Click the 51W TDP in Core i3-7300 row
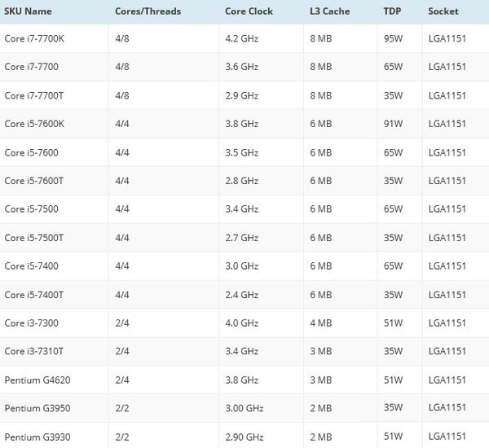Viewport: 489px width, 448px height. click(x=393, y=323)
